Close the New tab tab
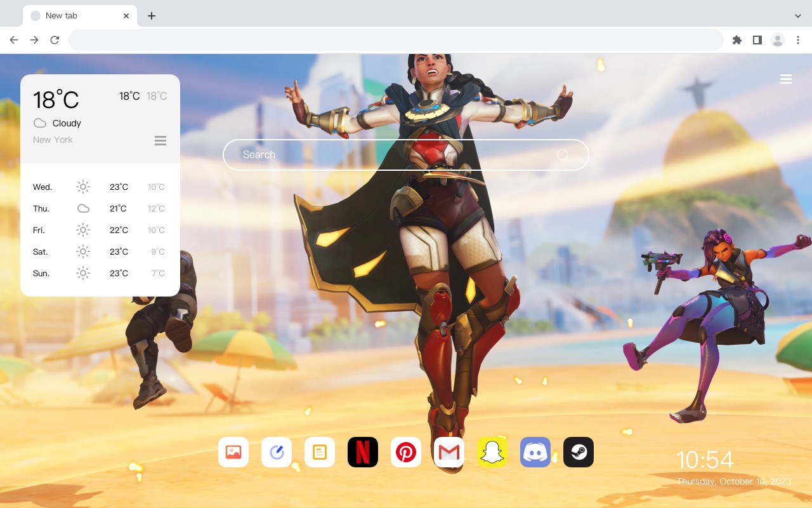The height and width of the screenshot is (508, 812). pyautogui.click(x=126, y=16)
